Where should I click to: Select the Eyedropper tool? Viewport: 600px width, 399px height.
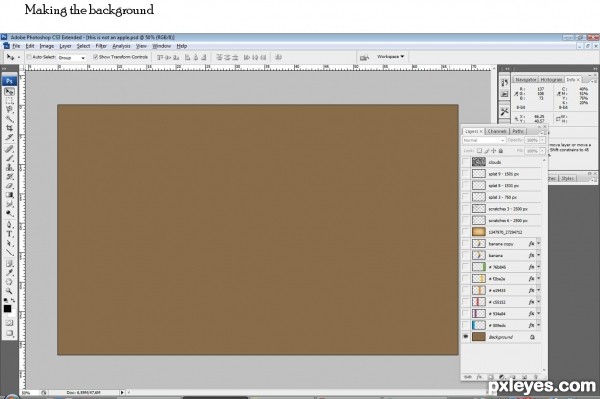click(9, 272)
